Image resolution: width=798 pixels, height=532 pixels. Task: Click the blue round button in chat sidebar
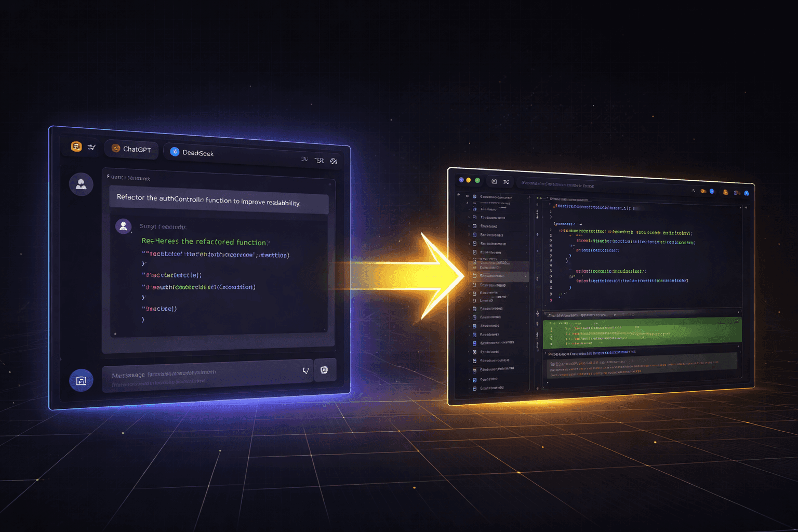click(x=81, y=380)
